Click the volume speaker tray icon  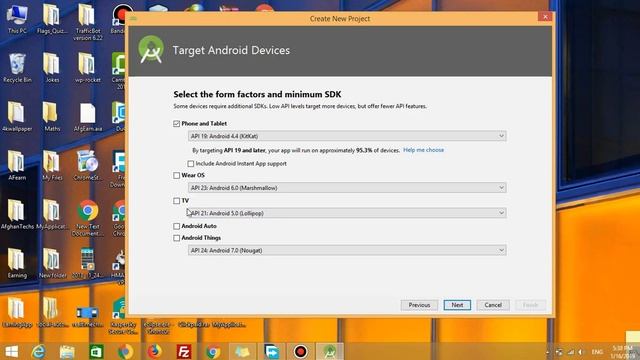[x=580, y=352]
